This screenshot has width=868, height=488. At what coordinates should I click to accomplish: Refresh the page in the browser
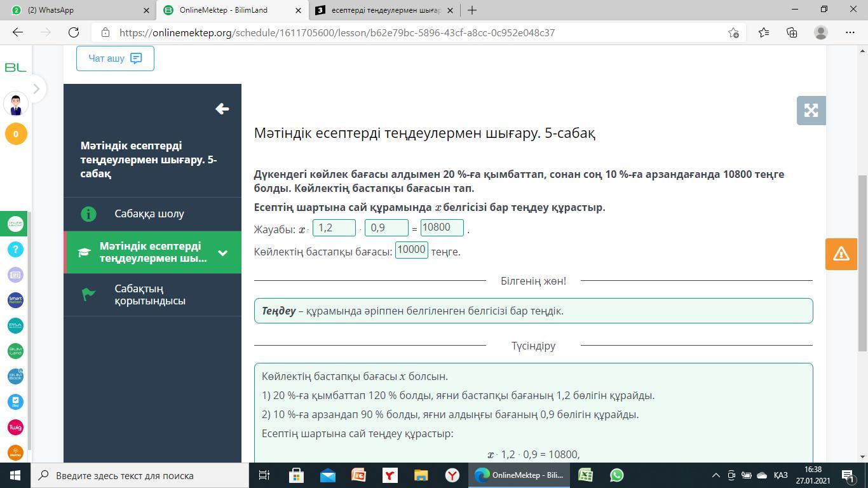(x=74, y=32)
